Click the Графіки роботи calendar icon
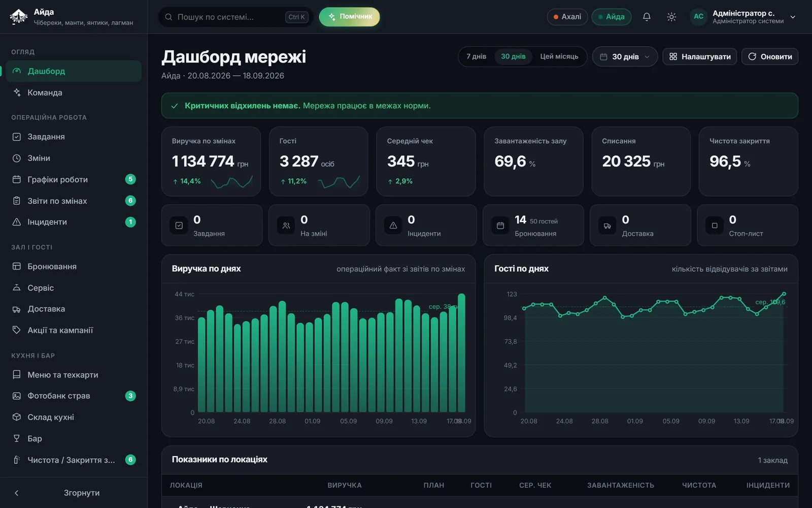 click(17, 179)
